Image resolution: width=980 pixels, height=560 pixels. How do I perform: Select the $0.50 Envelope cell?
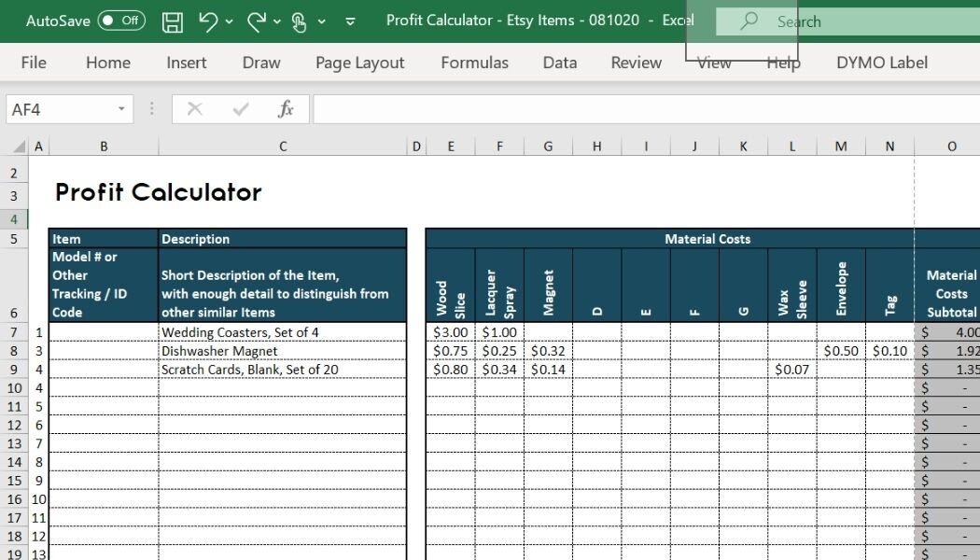coord(841,351)
